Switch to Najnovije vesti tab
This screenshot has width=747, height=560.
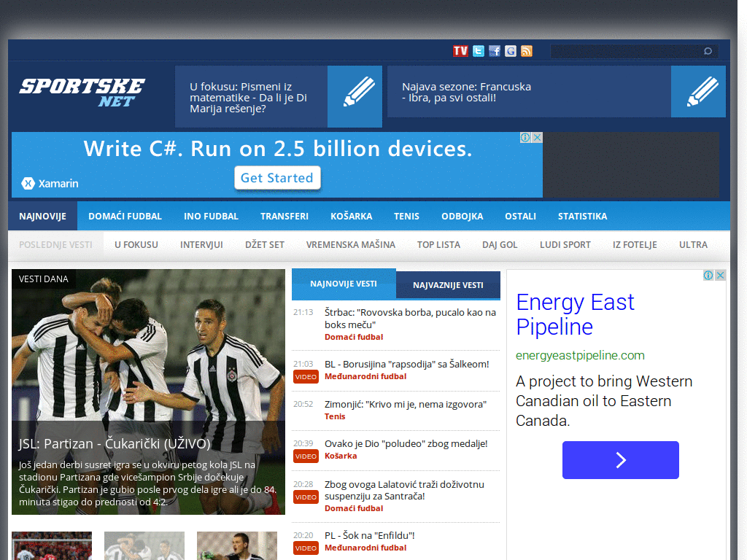(x=344, y=284)
